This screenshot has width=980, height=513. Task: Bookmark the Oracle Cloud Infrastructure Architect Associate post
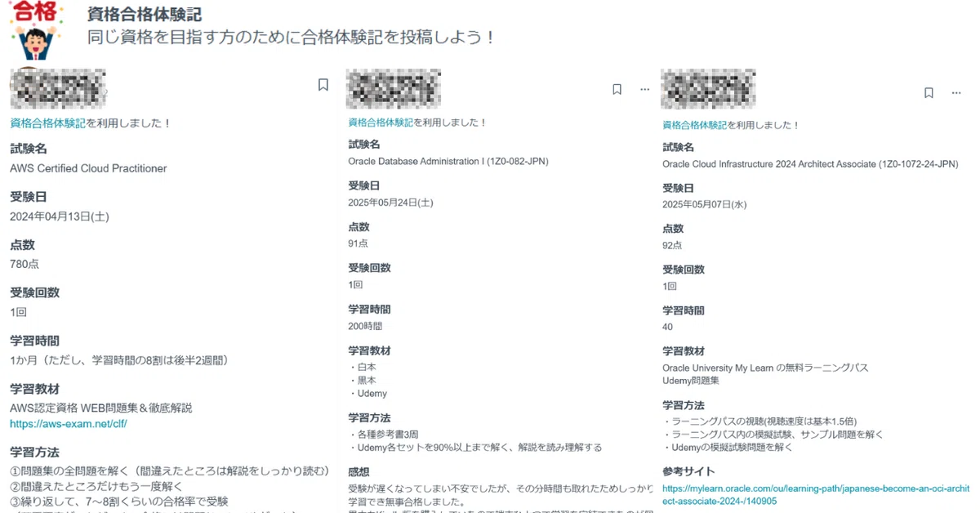929,93
